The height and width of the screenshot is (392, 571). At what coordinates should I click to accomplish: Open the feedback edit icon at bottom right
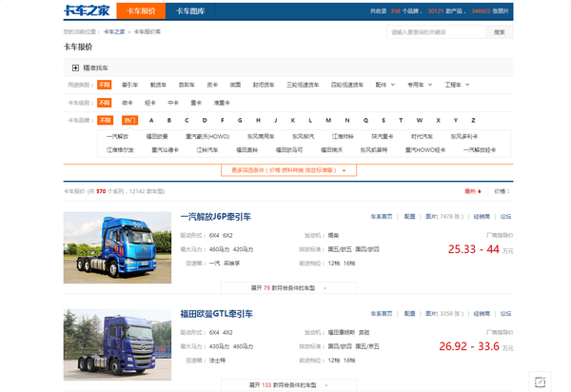(540, 382)
